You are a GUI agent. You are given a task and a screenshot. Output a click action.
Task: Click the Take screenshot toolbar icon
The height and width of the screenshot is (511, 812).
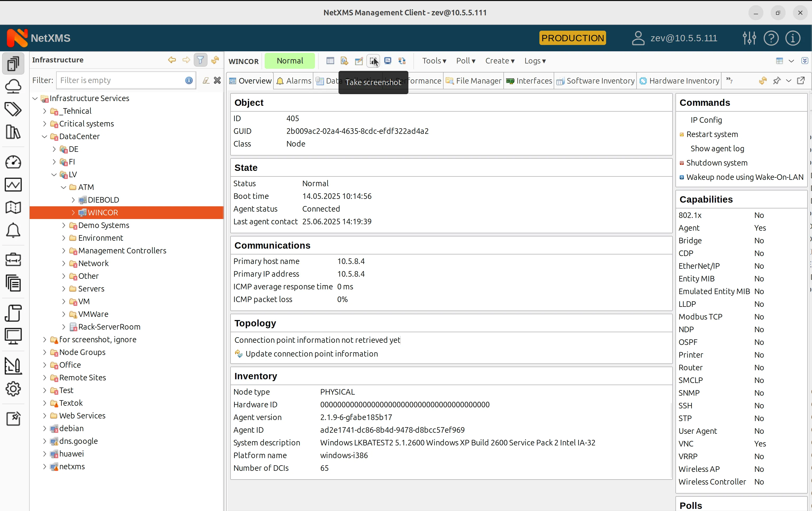[x=373, y=61]
